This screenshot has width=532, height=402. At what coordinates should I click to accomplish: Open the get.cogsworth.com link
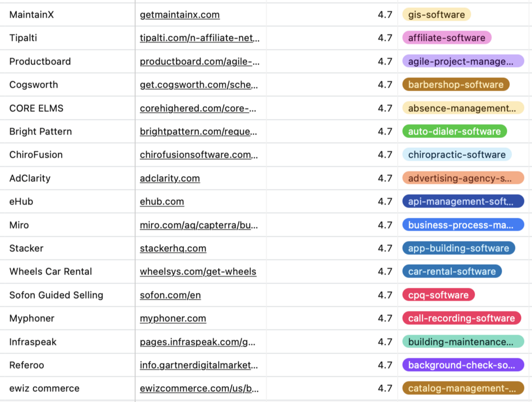pyautogui.click(x=199, y=85)
